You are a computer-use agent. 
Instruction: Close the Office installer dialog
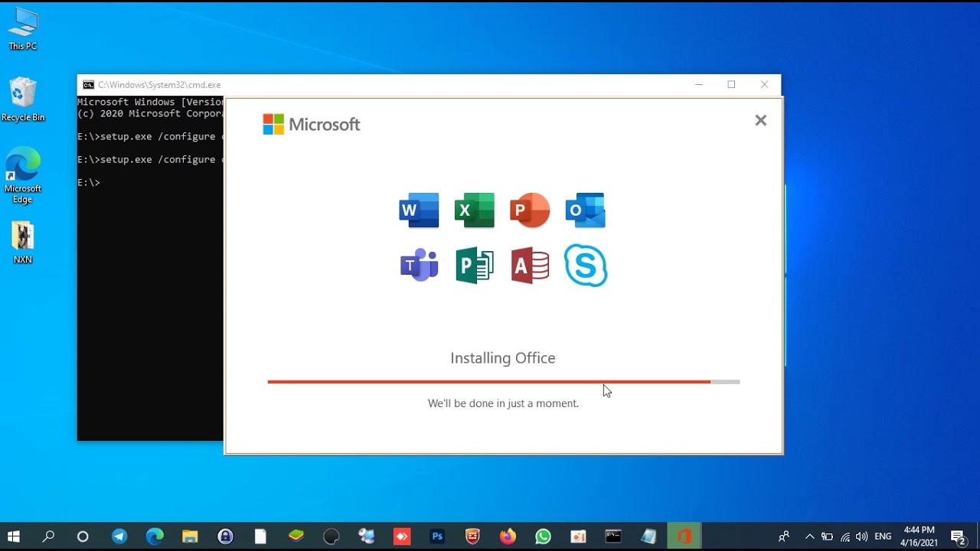point(760,120)
